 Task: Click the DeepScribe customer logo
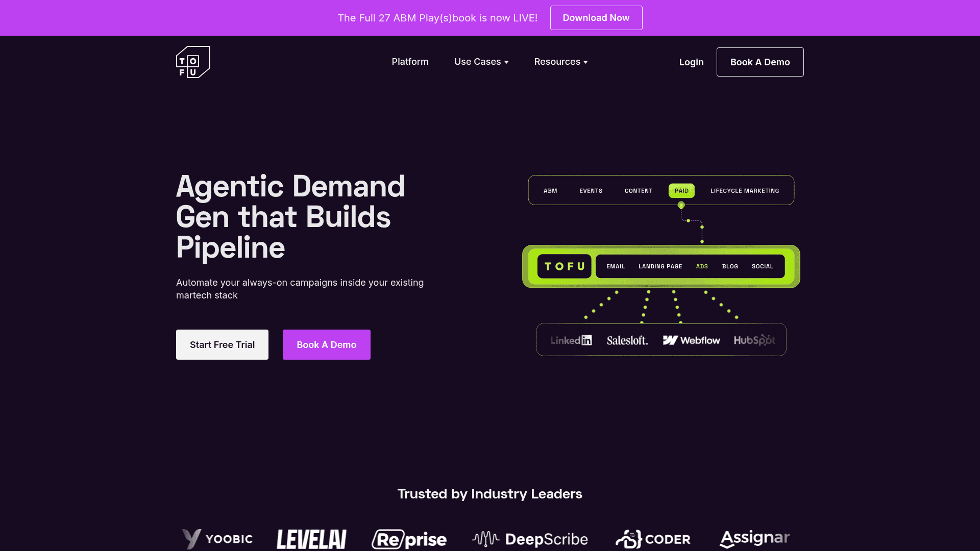click(530, 539)
